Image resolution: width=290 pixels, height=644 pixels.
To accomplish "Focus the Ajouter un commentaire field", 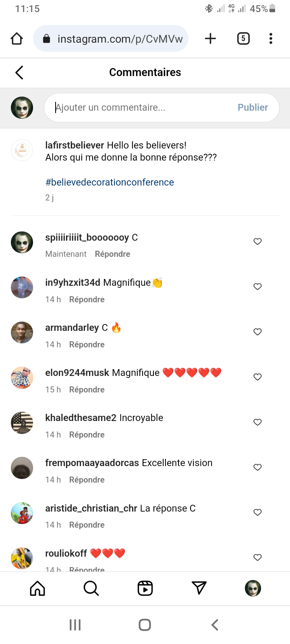I will [x=141, y=107].
